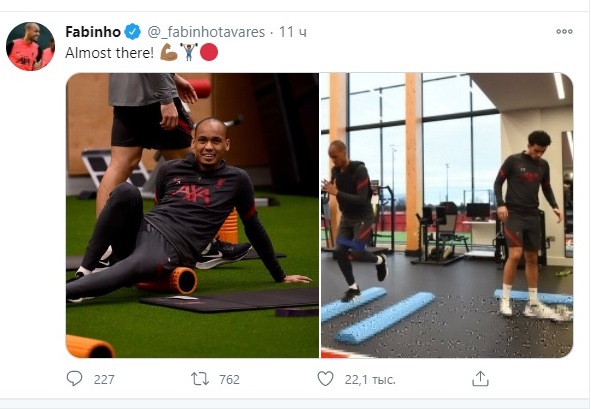Click the 22,1 тыс. likes count

(370, 380)
